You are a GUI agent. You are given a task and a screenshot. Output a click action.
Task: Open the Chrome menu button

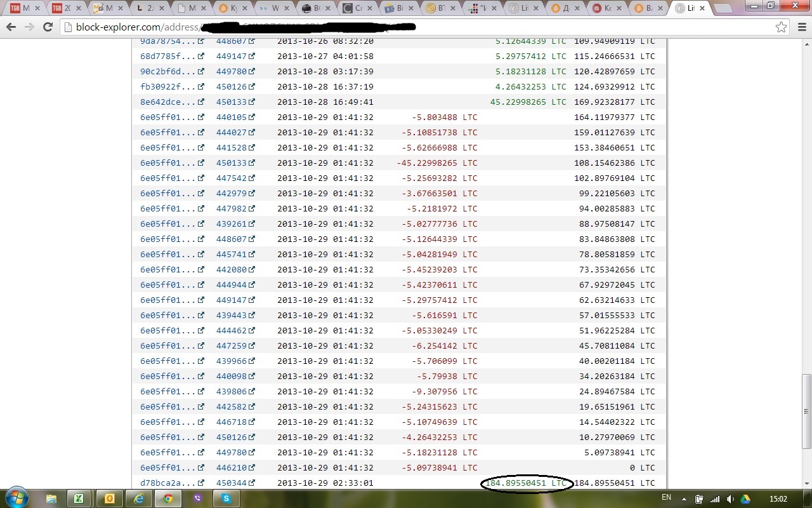click(801, 27)
